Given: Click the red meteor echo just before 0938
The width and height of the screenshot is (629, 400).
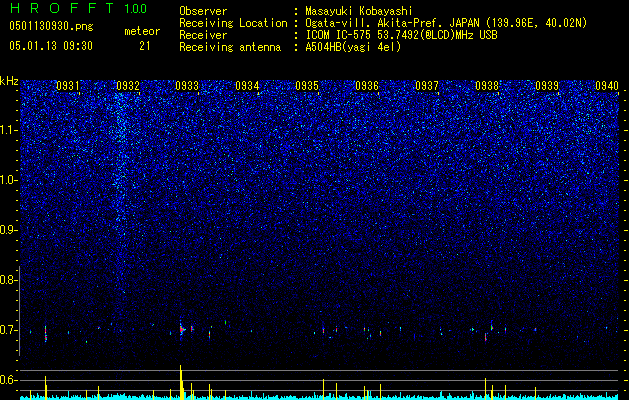Looking at the screenshot, I should click(485, 337).
